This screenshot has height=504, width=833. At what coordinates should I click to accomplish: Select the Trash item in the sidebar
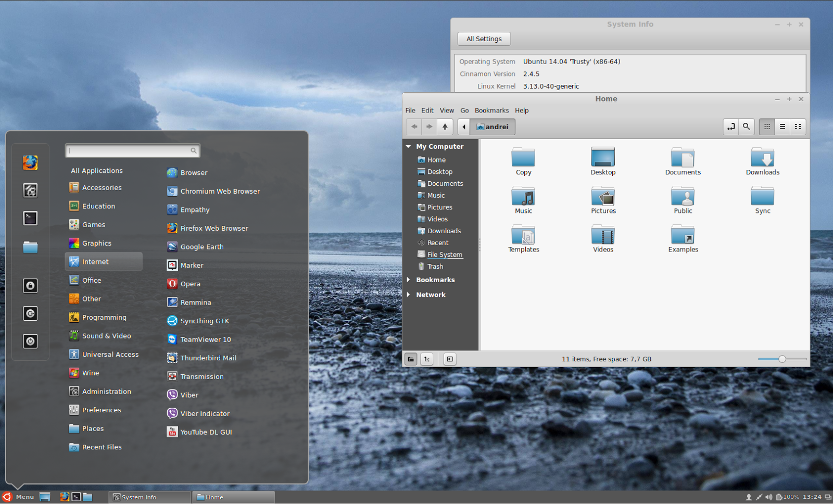point(434,266)
